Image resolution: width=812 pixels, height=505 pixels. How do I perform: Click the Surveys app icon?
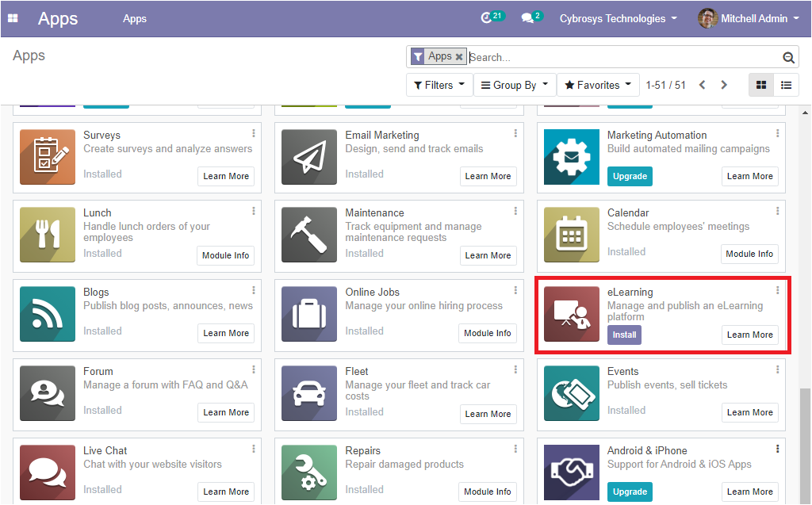click(48, 157)
